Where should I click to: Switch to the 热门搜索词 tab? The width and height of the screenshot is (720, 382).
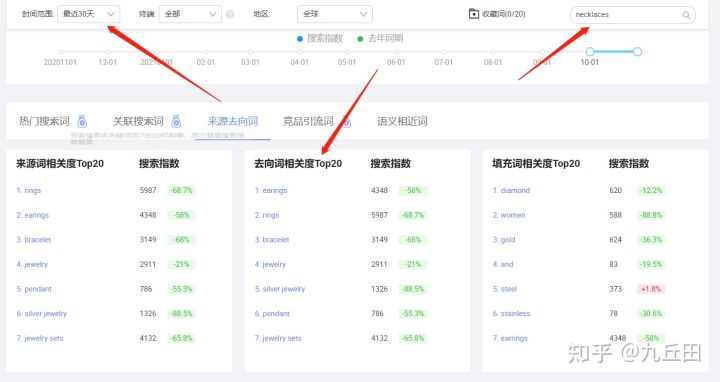(44, 121)
